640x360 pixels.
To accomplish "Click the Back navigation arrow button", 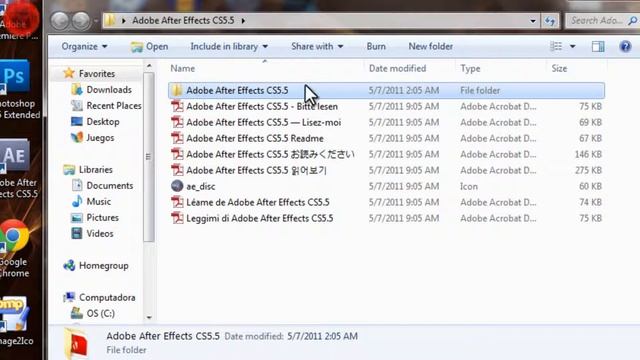I will [x=60, y=20].
